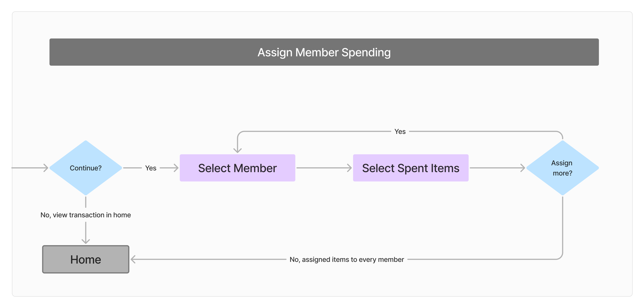The height and width of the screenshot is (308, 644).
Task: Select the downward arrowhead above Select Member
Action: click(238, 150)
